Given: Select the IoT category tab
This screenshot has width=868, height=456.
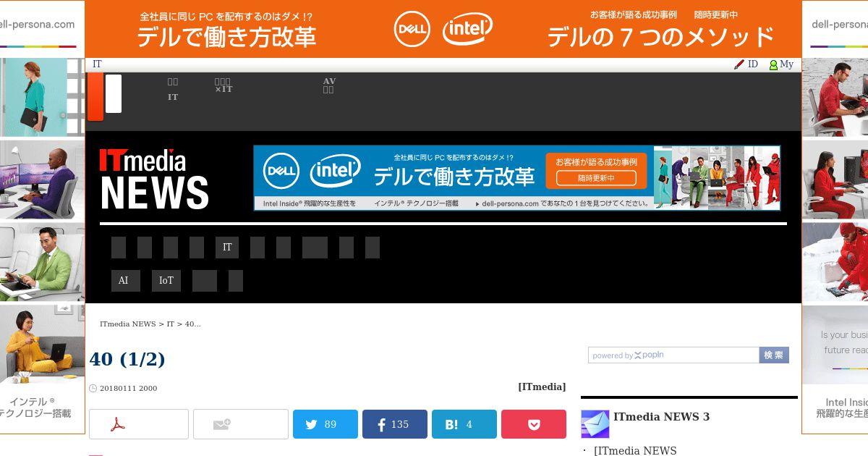Looking at the screenshot, I should (x=166, y=281).
